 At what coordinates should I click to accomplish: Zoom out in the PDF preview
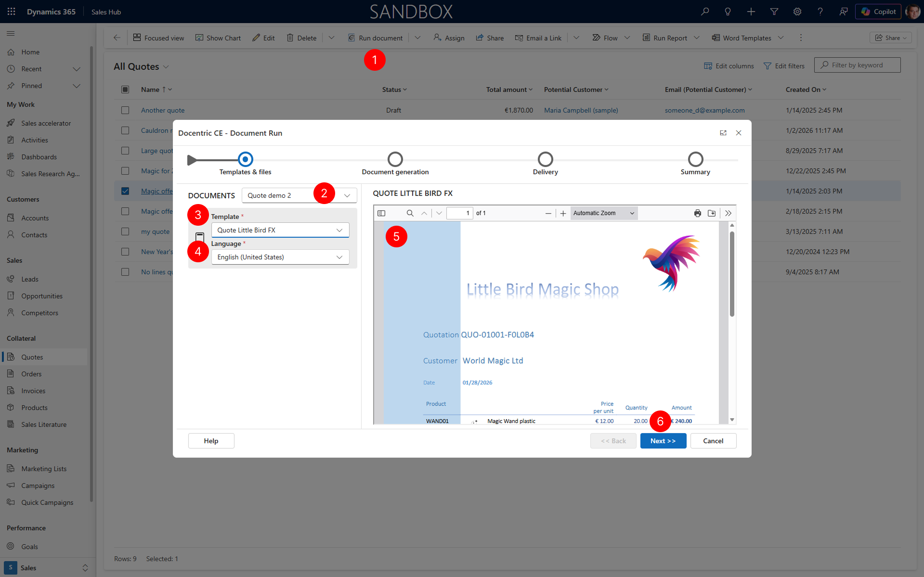(548, 213)
